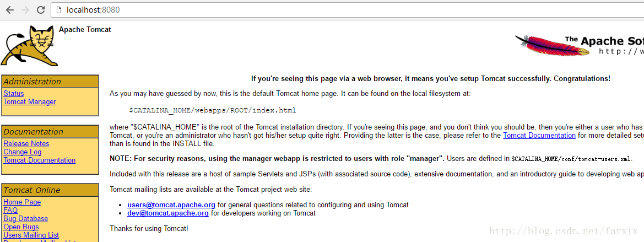This screenshot has width=644, height=242.
Task: Click the Congratulations heading text
Action: (430, 78)
